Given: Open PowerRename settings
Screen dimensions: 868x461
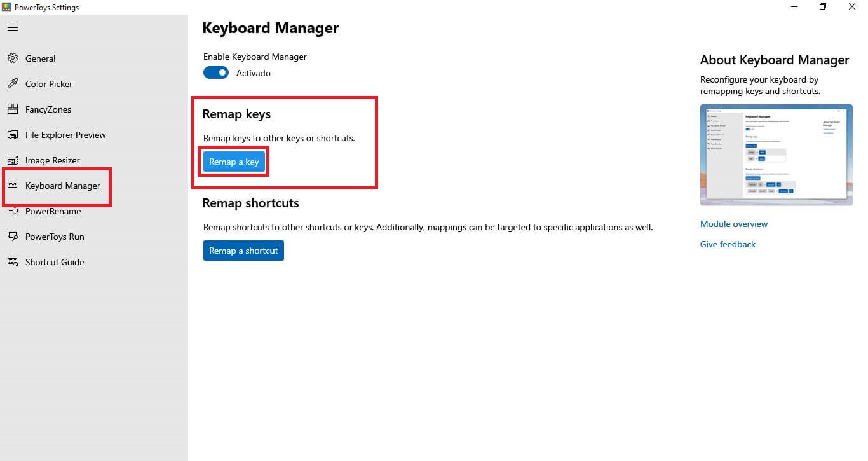Looking at the screenshot, I should pyautogui.click(x=94, y=211).
